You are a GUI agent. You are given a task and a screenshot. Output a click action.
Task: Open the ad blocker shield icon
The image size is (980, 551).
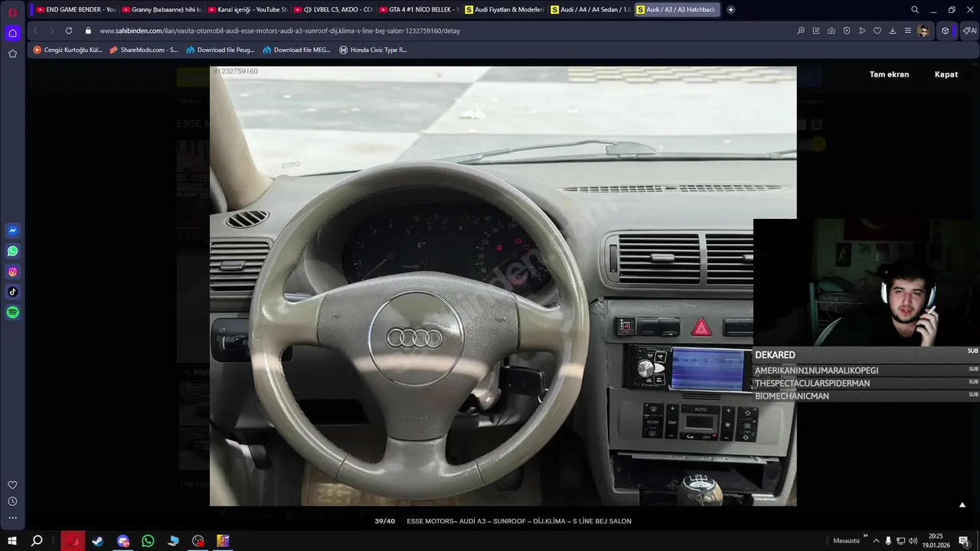[x=847, y=31]
